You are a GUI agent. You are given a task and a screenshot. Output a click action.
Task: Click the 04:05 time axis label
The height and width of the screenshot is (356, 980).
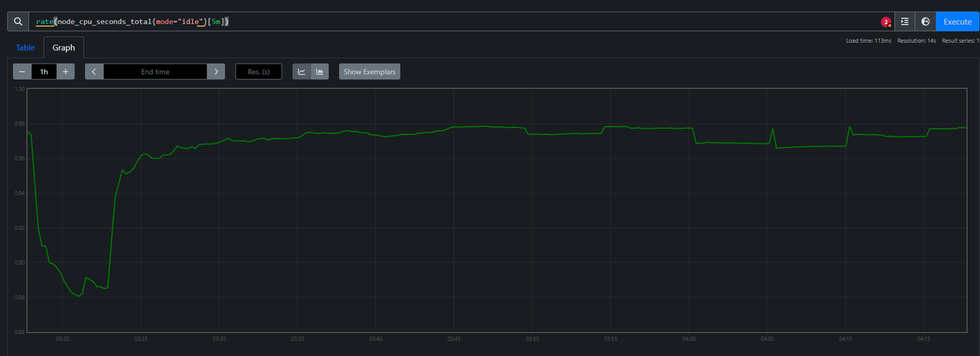[767, 338]
